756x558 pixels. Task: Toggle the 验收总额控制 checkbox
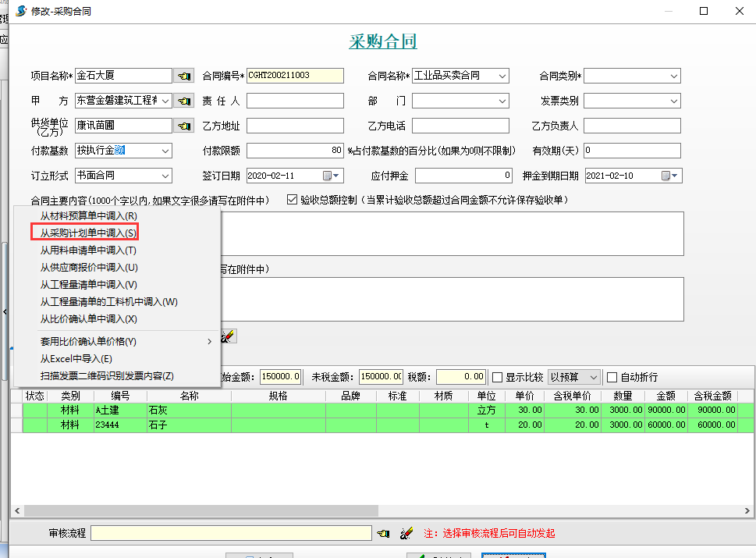(293, 200)
